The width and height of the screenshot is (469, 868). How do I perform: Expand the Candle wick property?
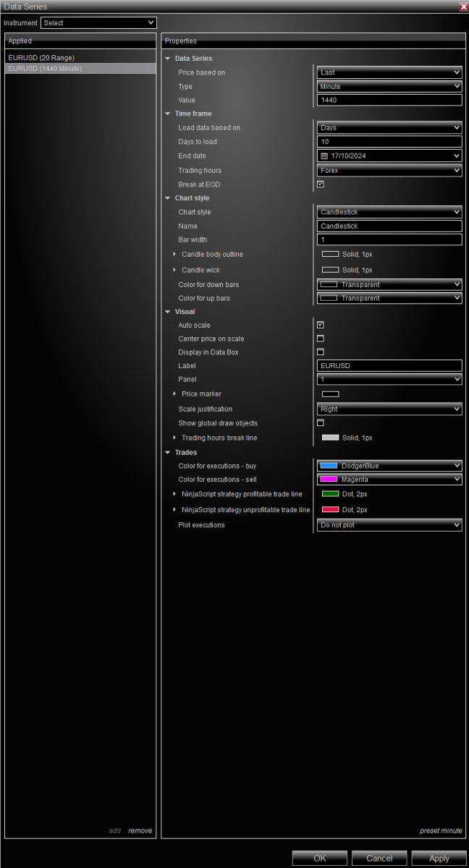click(x=174, y=270)
